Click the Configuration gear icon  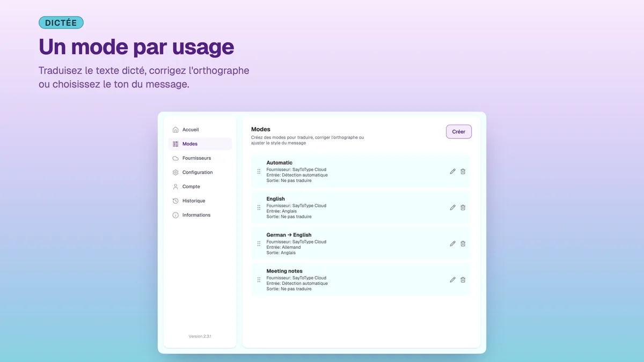coord(175,172)
